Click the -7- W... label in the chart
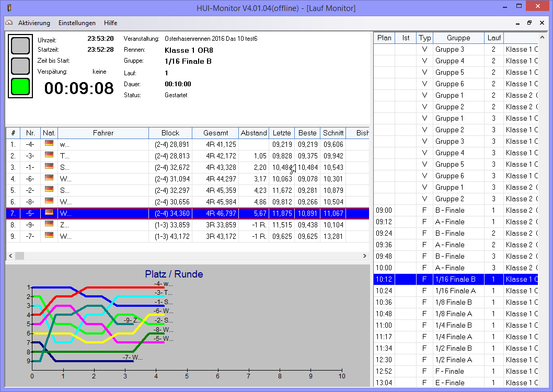 point(133,358)
